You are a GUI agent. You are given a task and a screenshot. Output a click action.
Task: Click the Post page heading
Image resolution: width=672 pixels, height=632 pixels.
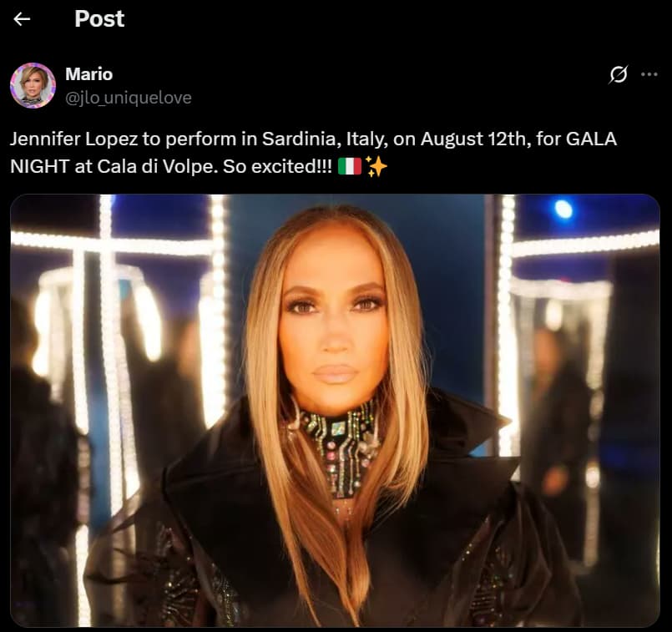[x=99, y=19]
